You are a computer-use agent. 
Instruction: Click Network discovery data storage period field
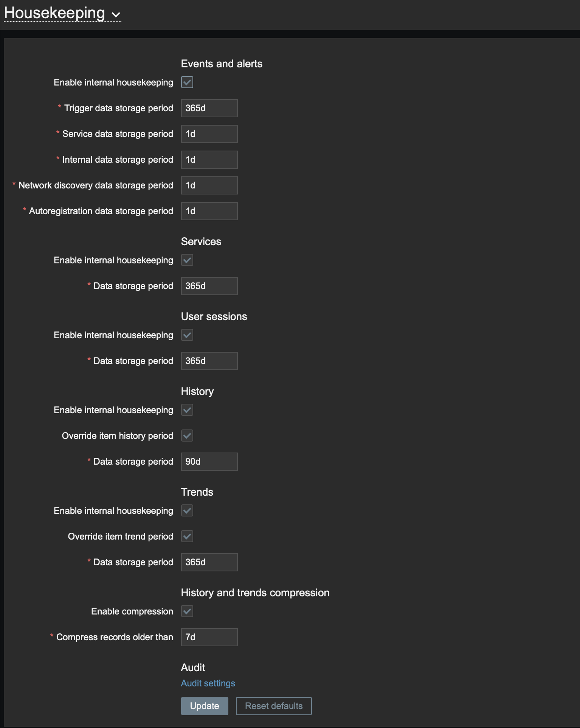209,185
